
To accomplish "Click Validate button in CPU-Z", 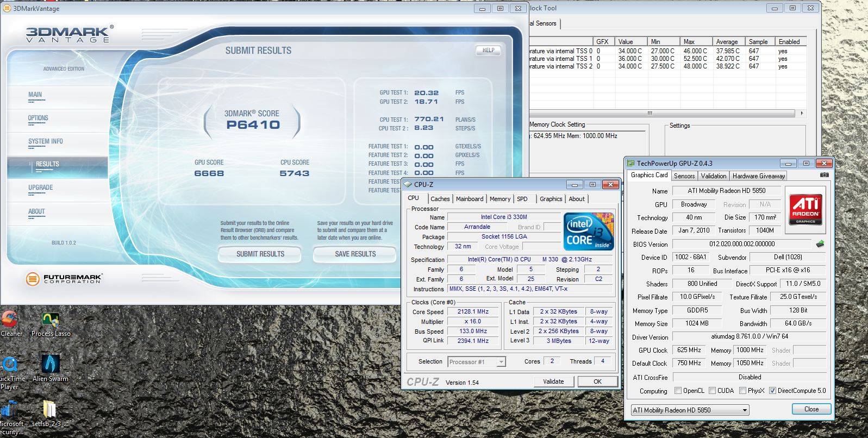I will (553, 381).
